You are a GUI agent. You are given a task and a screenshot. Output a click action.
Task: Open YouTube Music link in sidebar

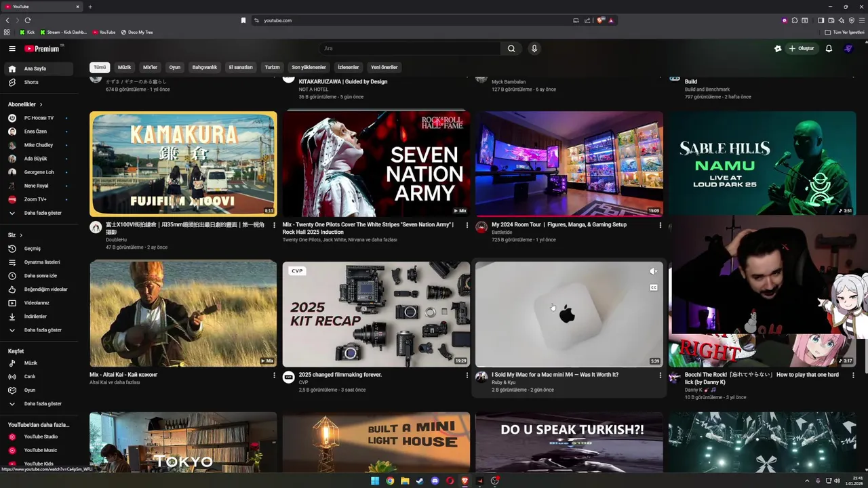(39, 450)
